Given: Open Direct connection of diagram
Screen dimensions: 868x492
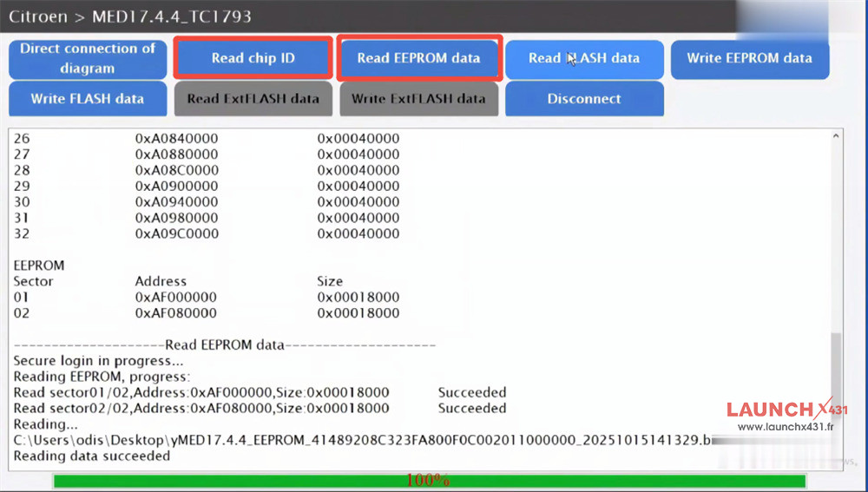Looking at the screenshot, I should [x=88, y=59].
